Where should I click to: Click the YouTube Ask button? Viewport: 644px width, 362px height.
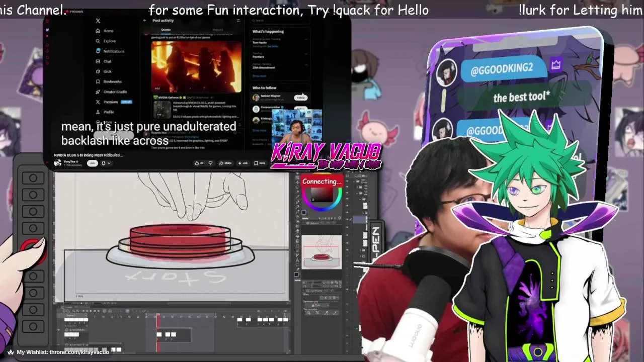coord(244,163)
